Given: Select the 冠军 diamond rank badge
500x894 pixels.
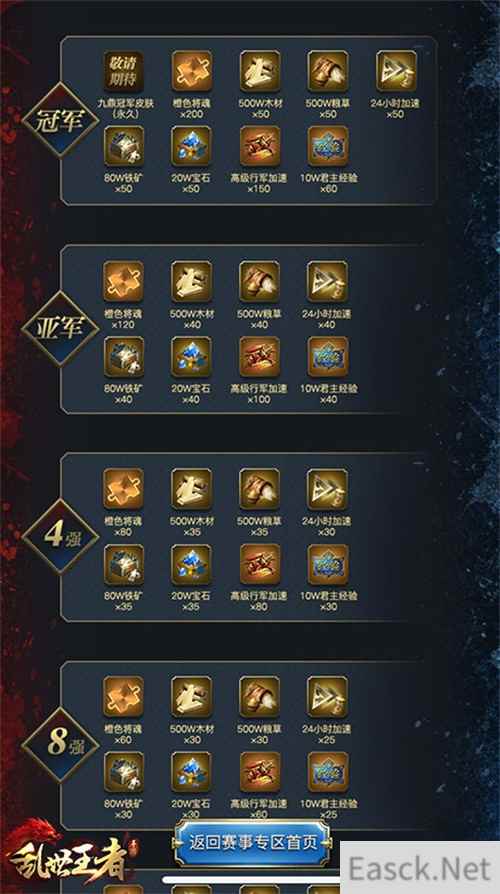Looking at the screenshot, I should click(60, 119).
